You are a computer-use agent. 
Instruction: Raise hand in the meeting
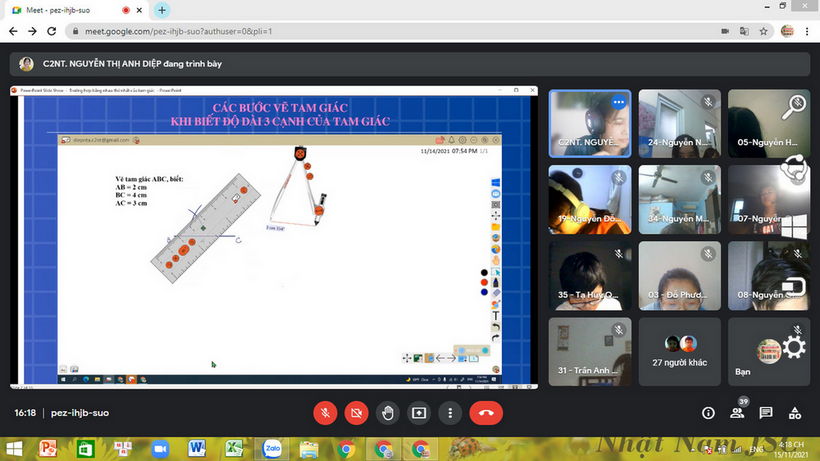point(387,412)
